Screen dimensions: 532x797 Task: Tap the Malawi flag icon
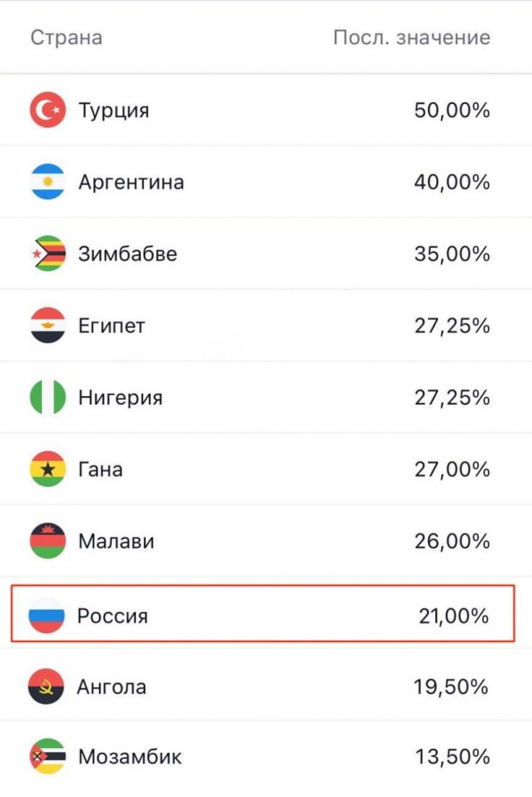47,541
